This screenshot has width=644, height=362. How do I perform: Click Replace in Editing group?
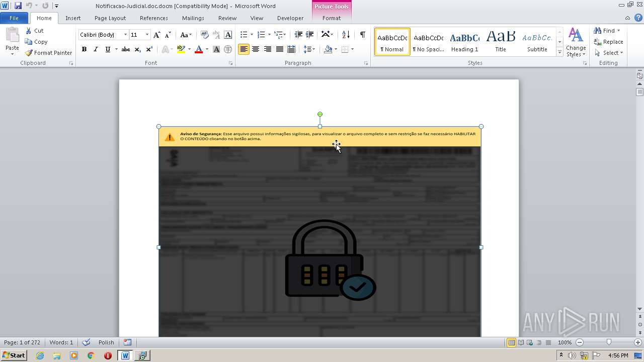click(x=609, y=42)
